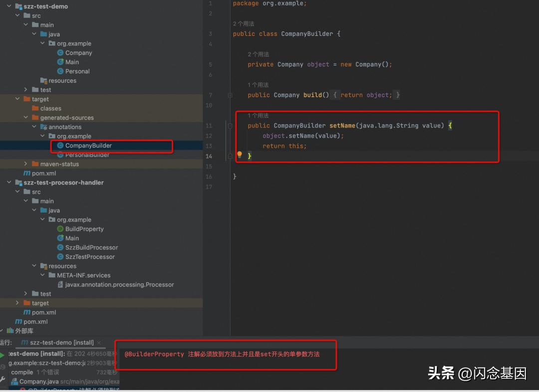539x392 pixels.
Task: Open Company class under szz-test-demo
Action: [x=78, y=53]
